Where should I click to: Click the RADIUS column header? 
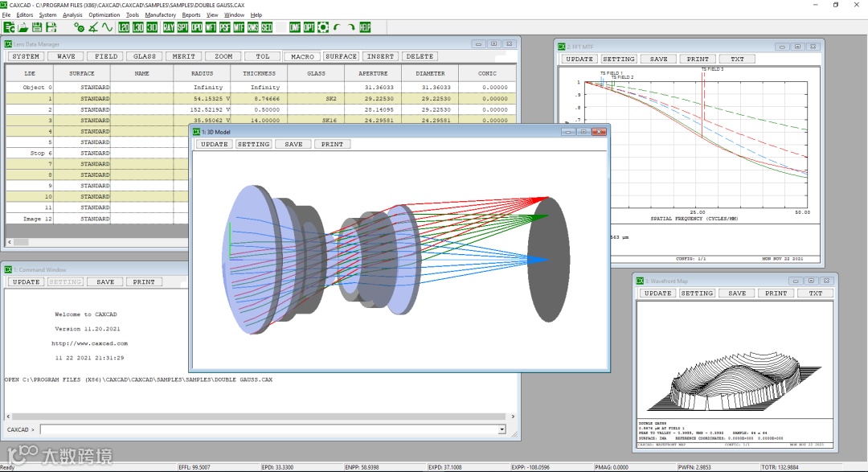202,73
